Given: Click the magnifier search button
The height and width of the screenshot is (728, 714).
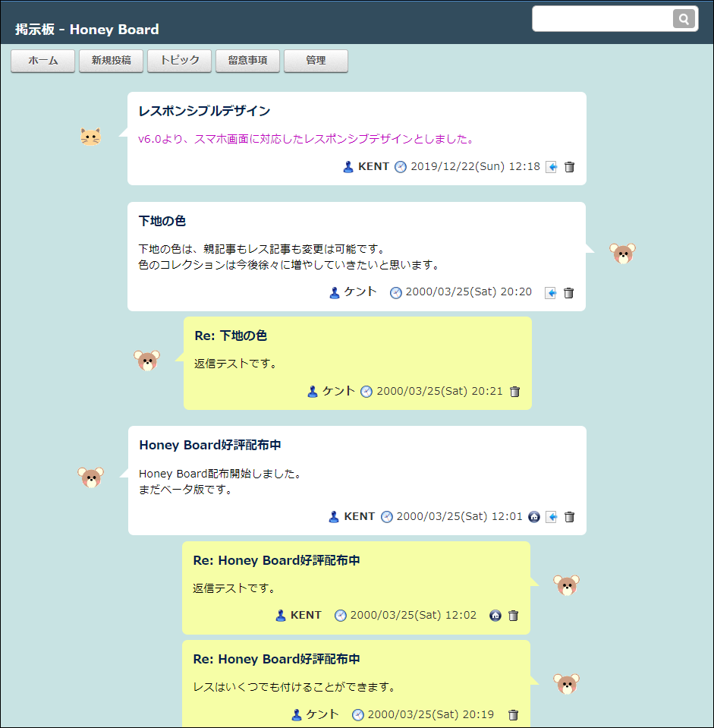Looking at the screenshot, I should 683,19.
